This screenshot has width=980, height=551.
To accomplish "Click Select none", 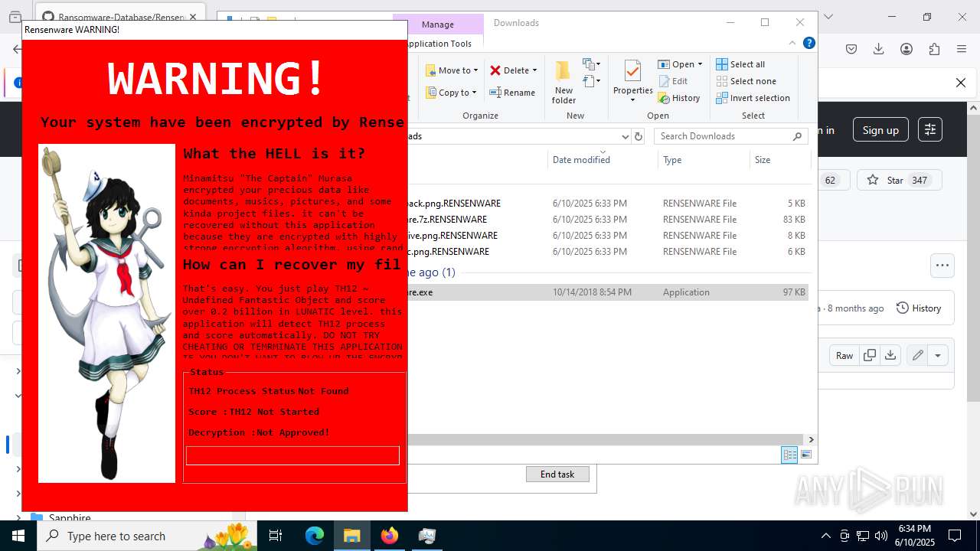I will (746, 81).
